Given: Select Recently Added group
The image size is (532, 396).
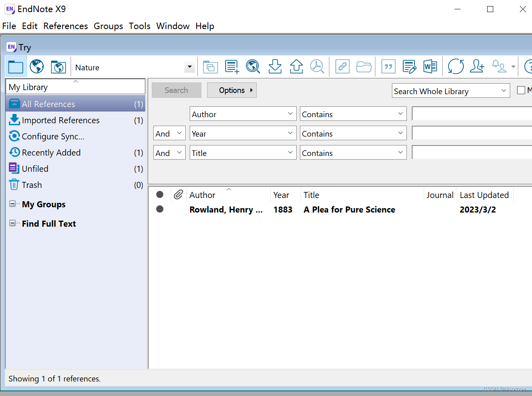Looking at the screenshot, I should click(x=75, y=152).
